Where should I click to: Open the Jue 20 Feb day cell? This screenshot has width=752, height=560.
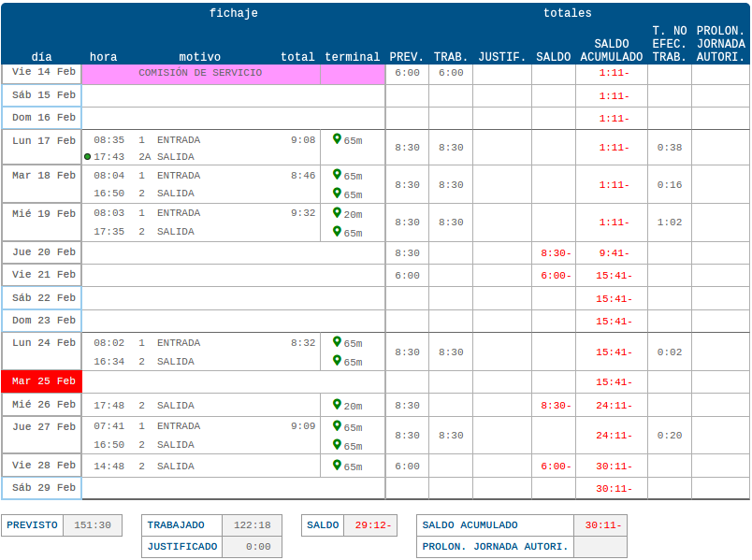click(42, 252)
